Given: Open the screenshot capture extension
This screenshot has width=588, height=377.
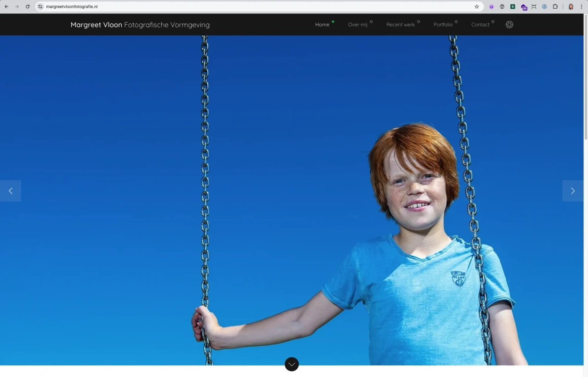Looking at the screenshot, I should pos(534,7).
